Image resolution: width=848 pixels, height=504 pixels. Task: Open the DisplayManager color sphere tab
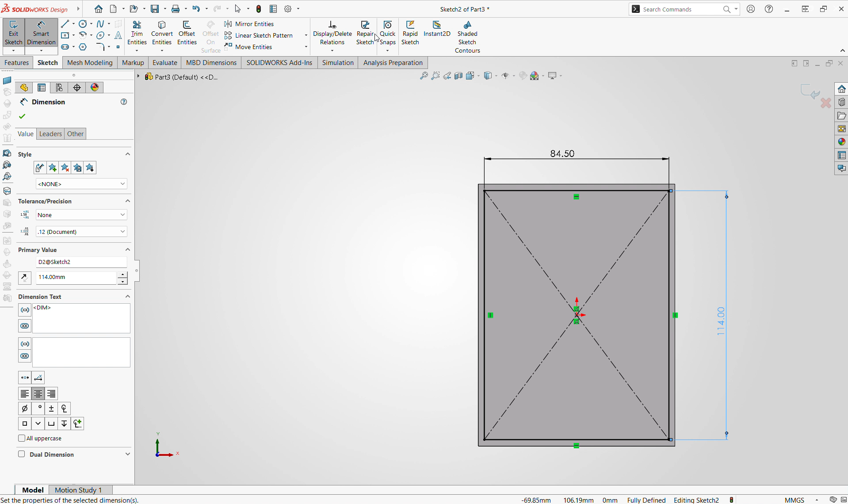[x=95, y=88]
